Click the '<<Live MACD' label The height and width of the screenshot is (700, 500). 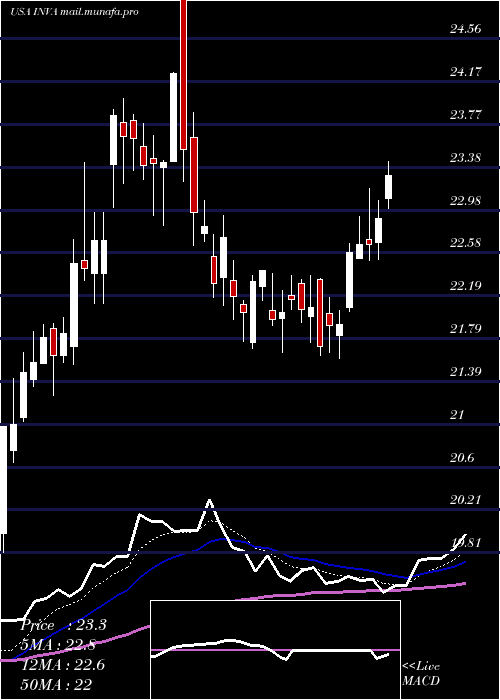(x=421, y=674)
